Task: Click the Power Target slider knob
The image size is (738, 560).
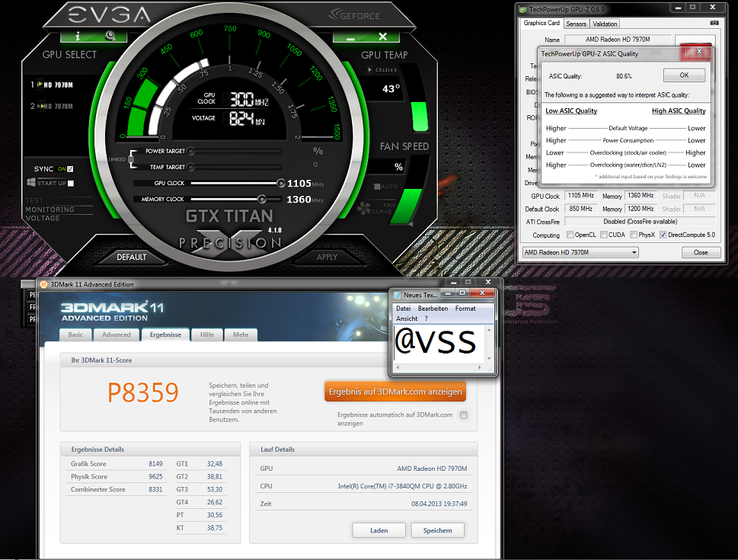Action: tap(190, 151)
